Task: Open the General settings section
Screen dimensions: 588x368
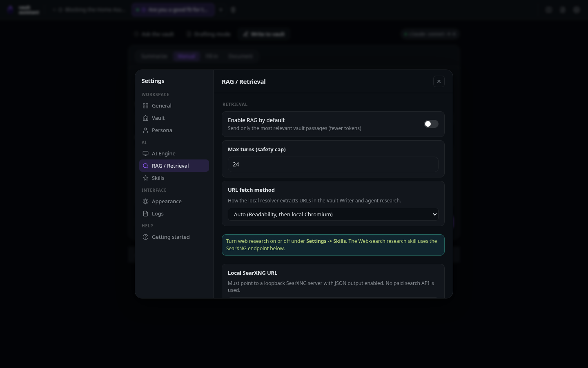Action: click(x=174, y=105)
